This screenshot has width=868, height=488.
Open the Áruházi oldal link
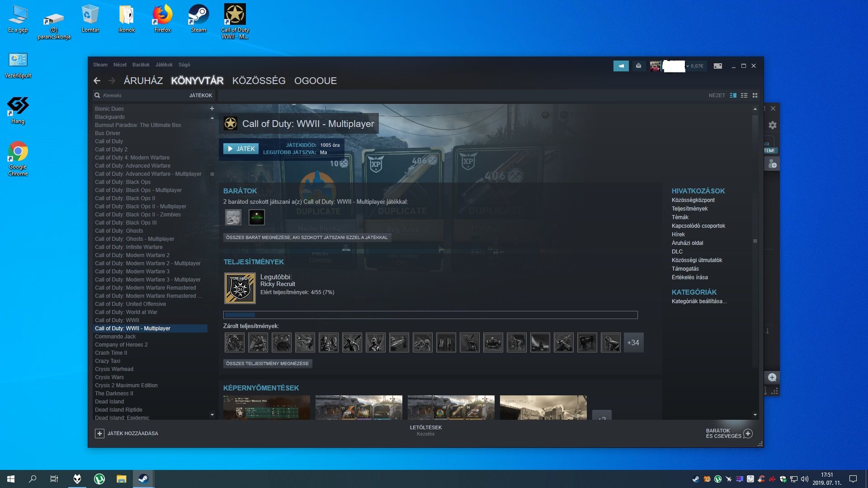[687, 243]
